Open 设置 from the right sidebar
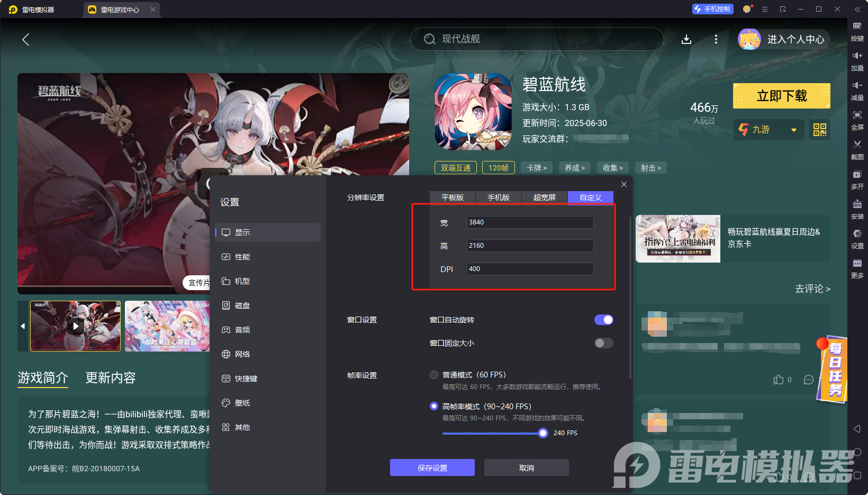The image size is (868, 495). [x=857, y=238]
